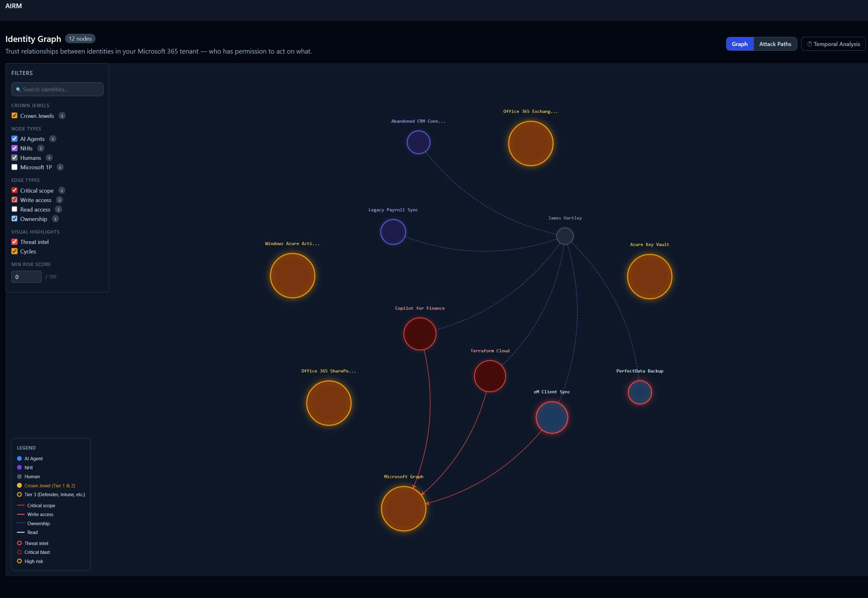Uncheck the Crown Jewels checkbox
Image resolution: width=868 pixels, height=598 pixels.
pos(15,115)
